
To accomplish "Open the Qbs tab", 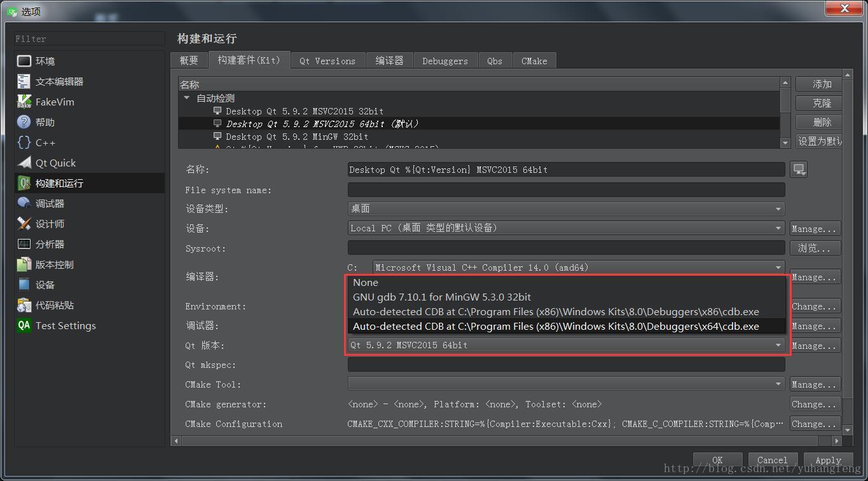I will (x=495, y=60).
